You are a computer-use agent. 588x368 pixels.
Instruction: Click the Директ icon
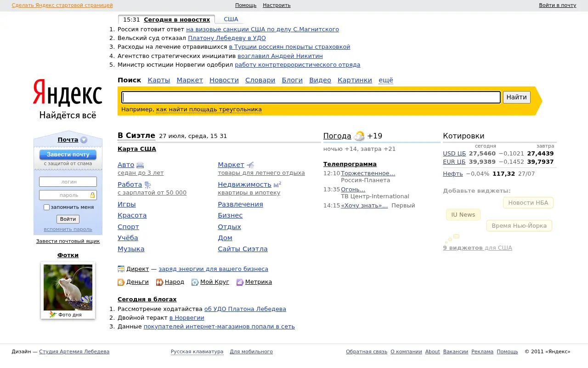point(121,269)
